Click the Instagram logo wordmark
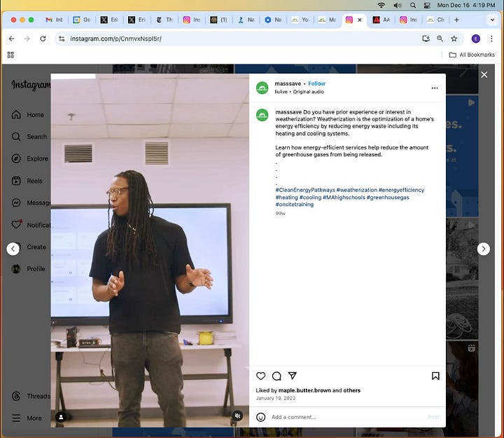 click(x=31, y=85)
